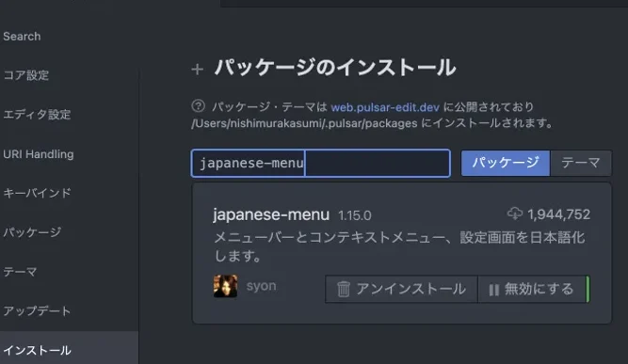The height and width of the screenshot is (364, 628).
Task: Open エディタ設定 in the sidebar
Action: 37,115
